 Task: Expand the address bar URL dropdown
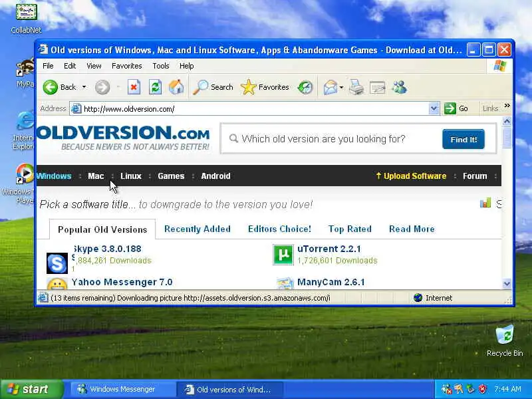(434, 108)
